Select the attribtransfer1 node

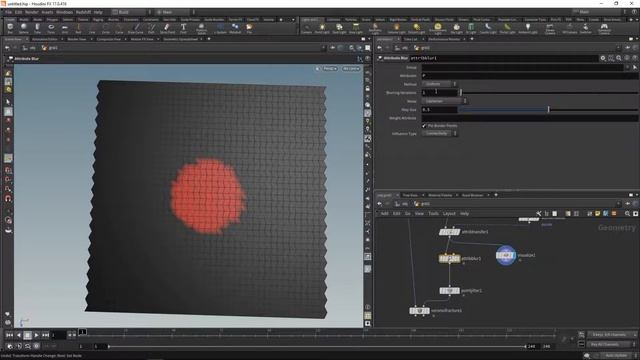click(449, 232)
